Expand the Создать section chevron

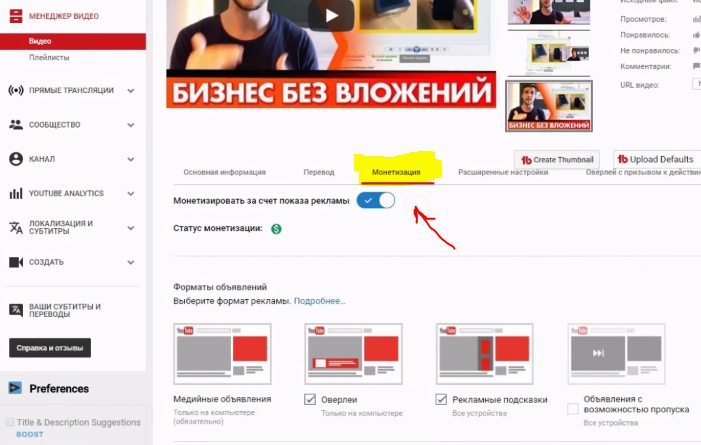point(131,263)
